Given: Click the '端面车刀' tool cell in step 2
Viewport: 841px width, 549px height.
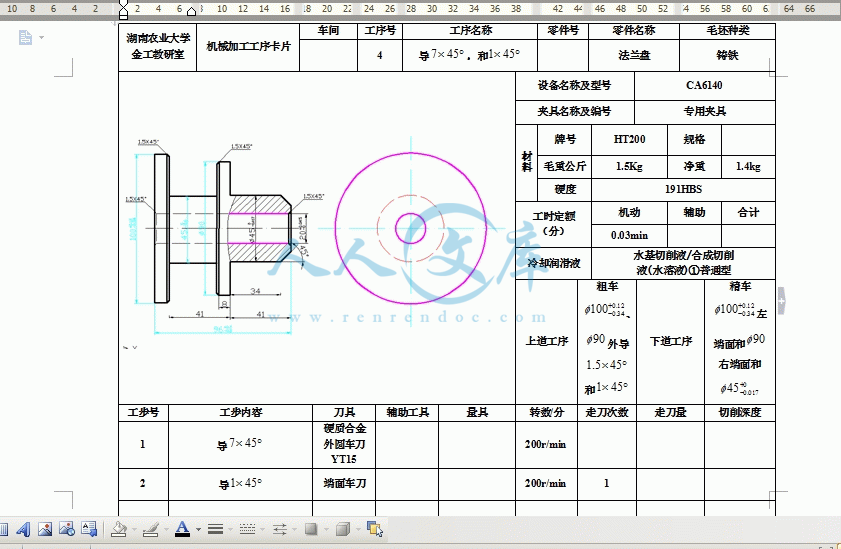Looking at the screenshot, I should pyautogui.click(x=344, y=484).
